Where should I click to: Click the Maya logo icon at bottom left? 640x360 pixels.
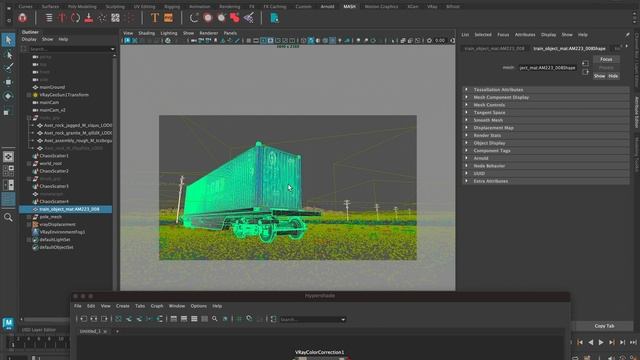(x=8, y=323)
